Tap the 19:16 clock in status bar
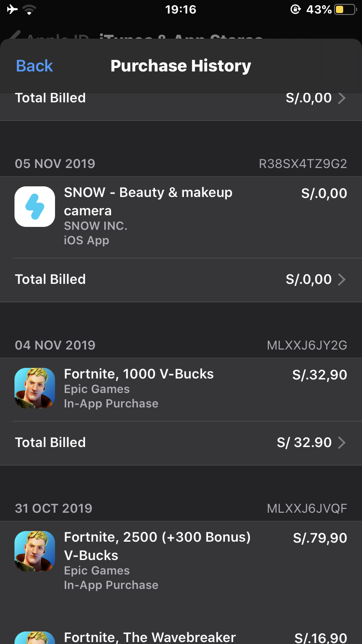 (181, 10)
